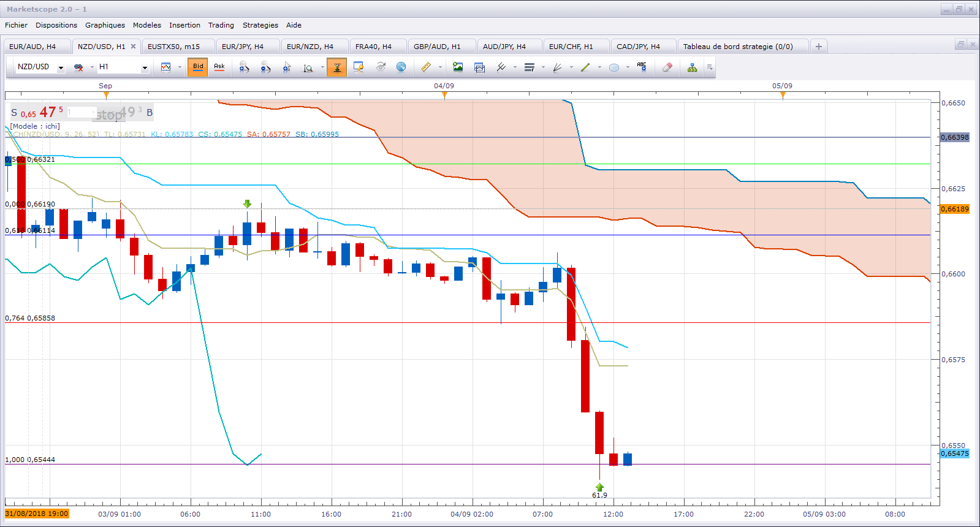This screenshot has height=527, width=980.
Task: Switch to the GBP/AUD, H1 tab
Action: pos(442,47)
